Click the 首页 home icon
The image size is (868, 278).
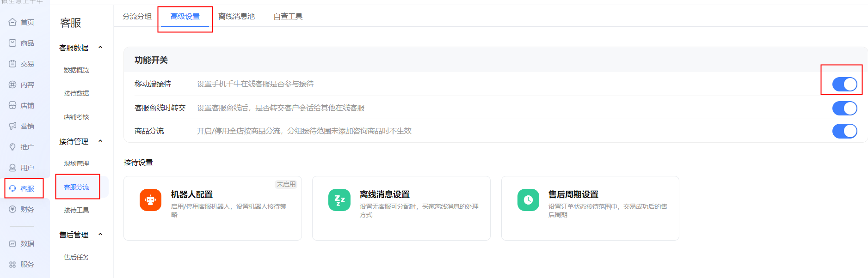coord(12,22)
